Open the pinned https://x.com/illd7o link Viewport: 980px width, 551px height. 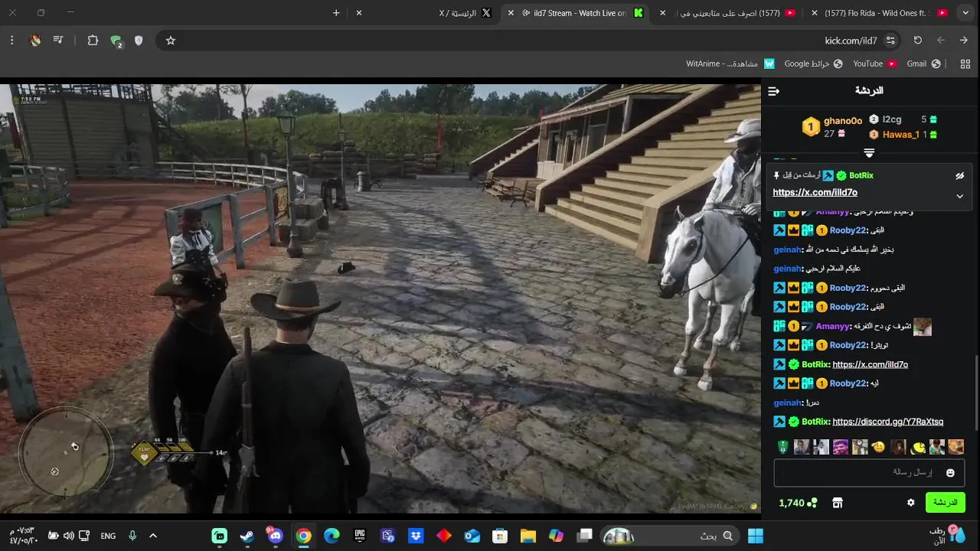coord(815,193)
